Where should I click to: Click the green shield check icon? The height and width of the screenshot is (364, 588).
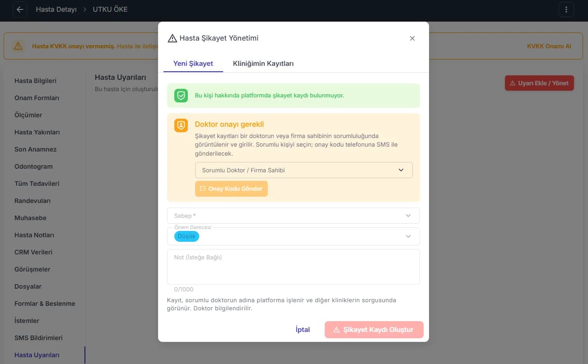pos(181,96)
